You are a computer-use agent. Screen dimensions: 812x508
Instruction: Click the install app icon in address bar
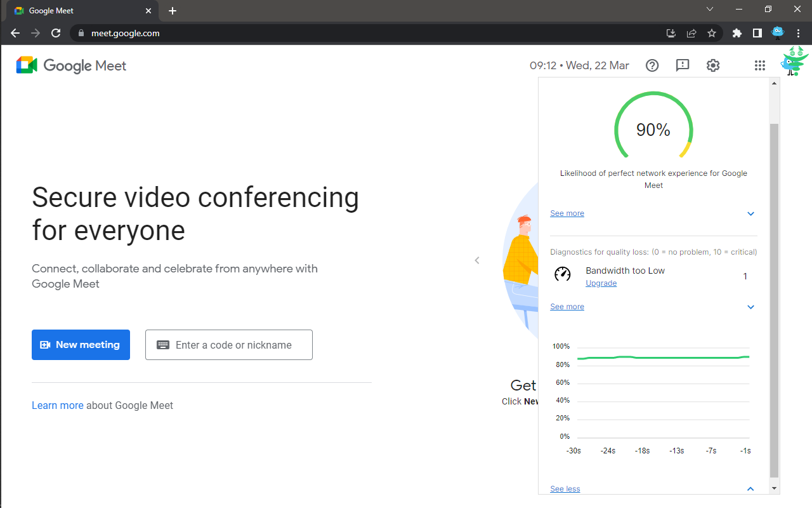pos(671,33)
